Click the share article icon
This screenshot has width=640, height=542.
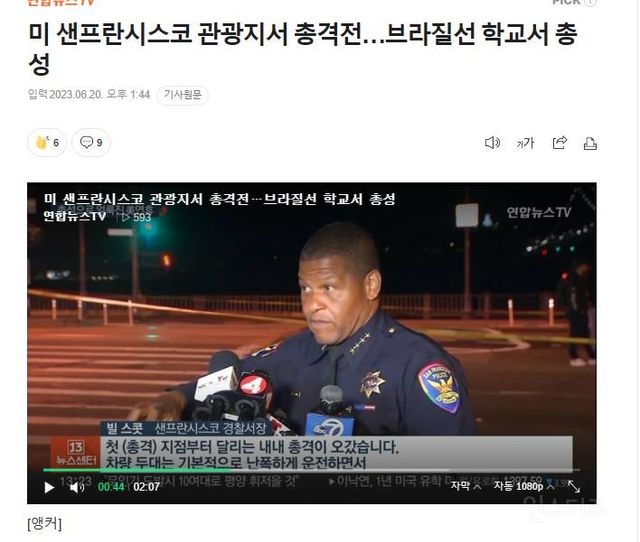click(x=560, y=143)
